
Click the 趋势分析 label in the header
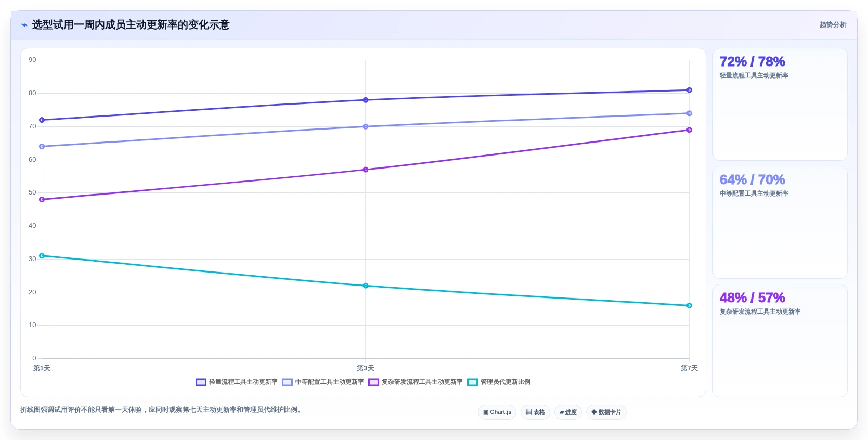[833, 25]
